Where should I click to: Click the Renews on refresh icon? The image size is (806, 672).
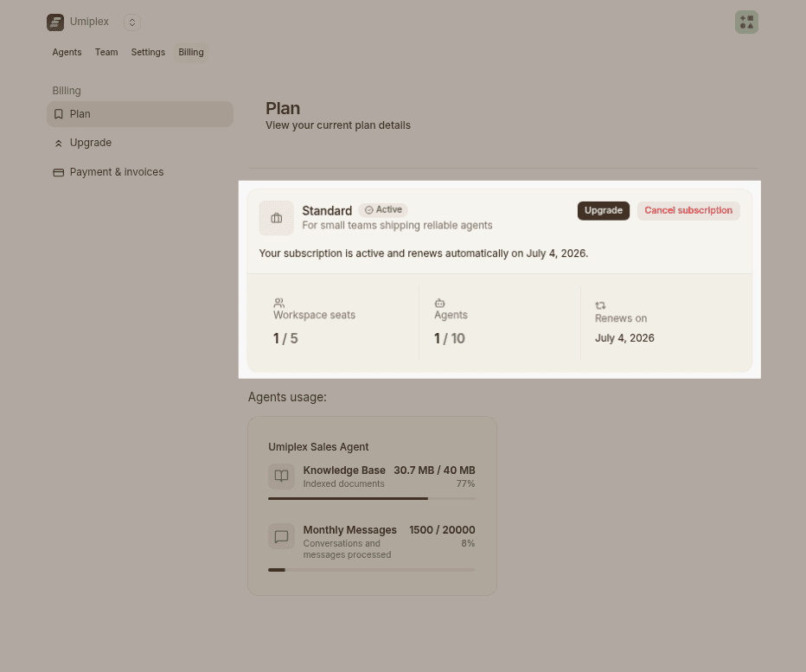pos(600,305)
